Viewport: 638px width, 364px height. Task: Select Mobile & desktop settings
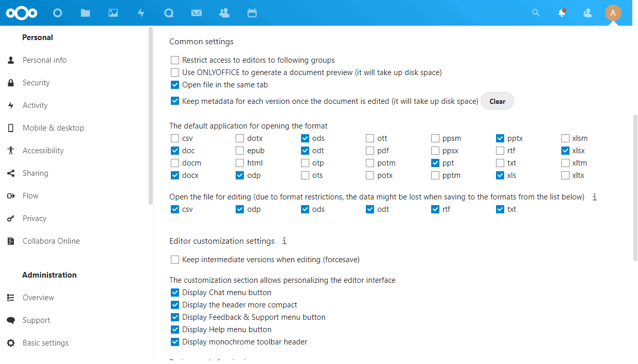[53, 128]
